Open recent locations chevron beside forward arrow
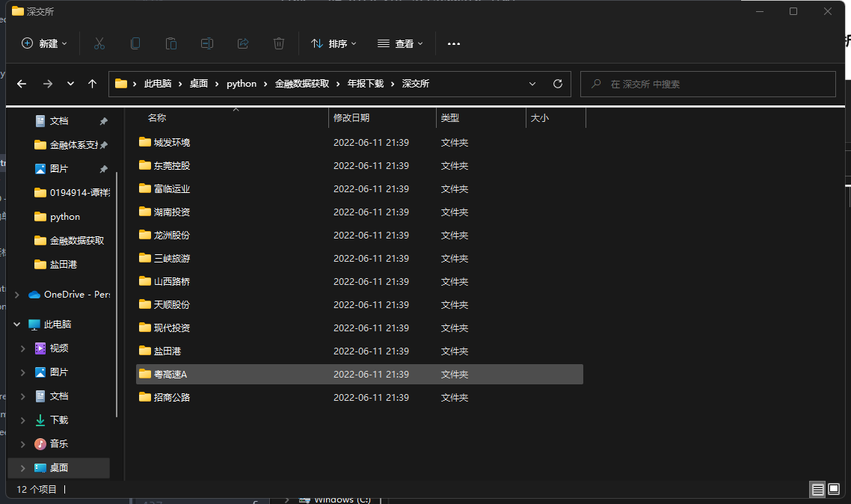851x504 pixels. (70, 84)
